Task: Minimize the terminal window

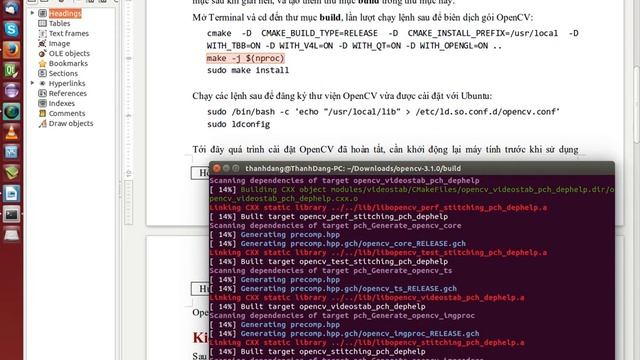Action: (x=226, y=168)
